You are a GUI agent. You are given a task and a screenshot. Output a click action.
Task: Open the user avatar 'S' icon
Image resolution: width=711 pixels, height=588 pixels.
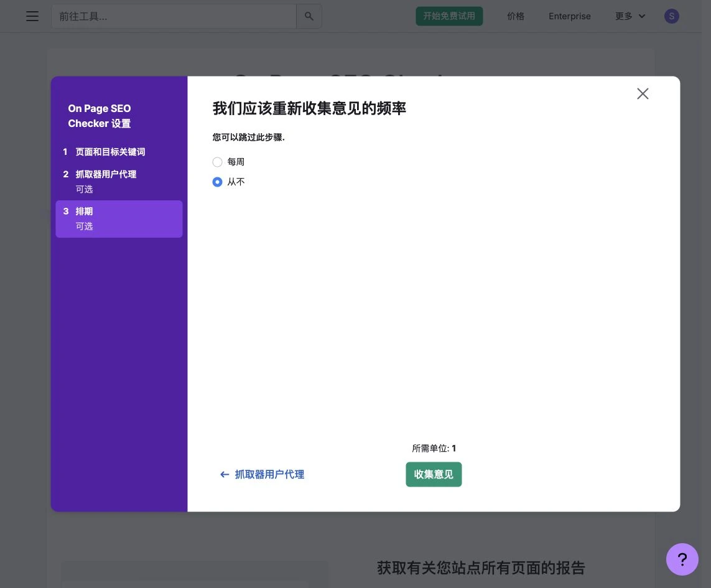coord(672,16)
